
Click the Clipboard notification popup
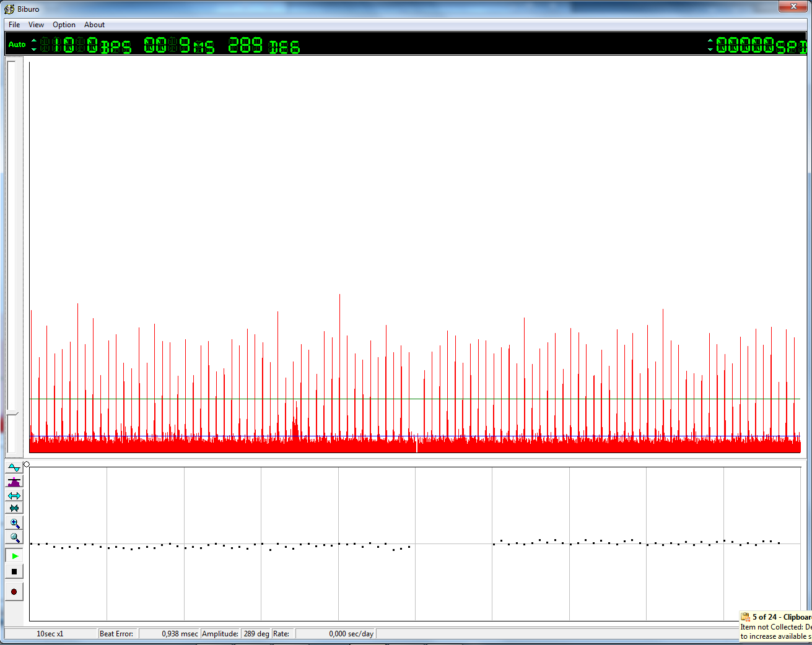coord(775,626)
